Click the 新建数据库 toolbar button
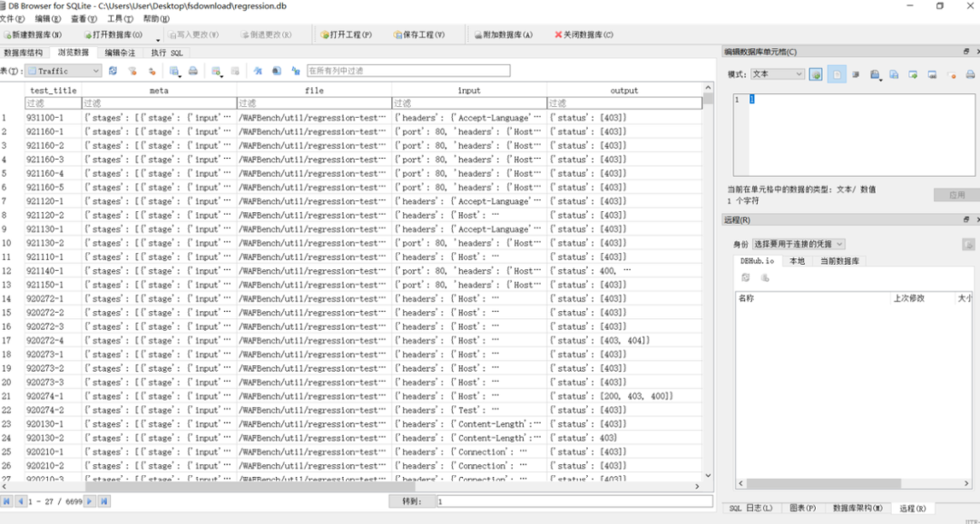This screenshot has width=980, height=524. pos(34,35)
